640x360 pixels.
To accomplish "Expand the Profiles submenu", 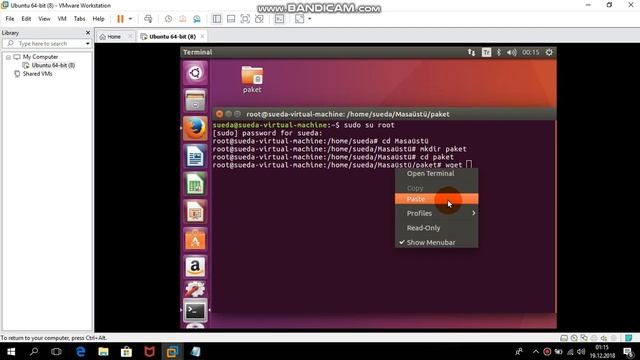I will click(x=436, y=213).
